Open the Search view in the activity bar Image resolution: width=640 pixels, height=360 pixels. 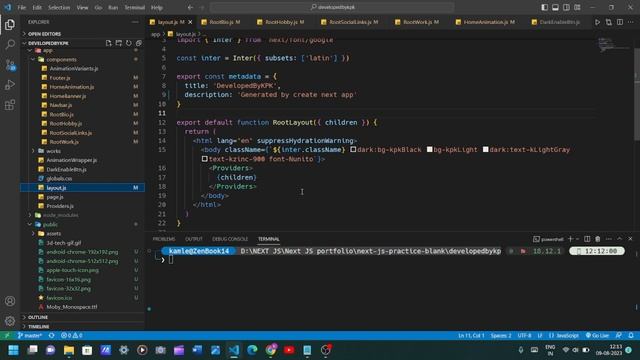pyautogui.click(x=10, y=44)
